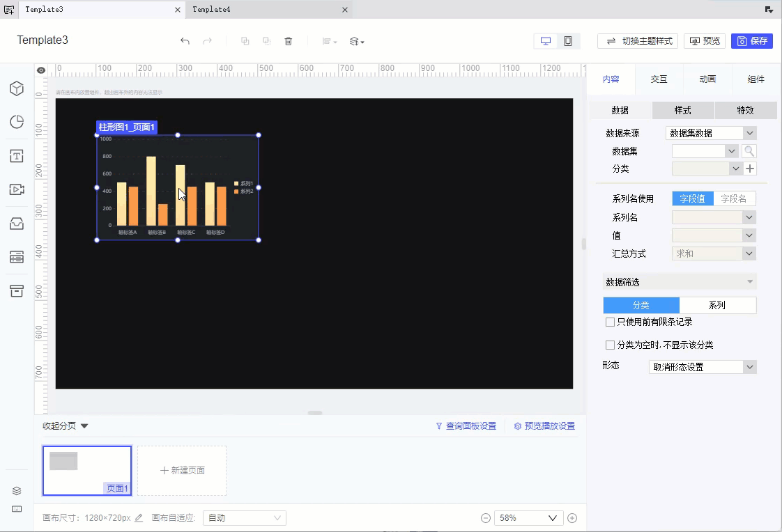Switch to the 交互 tab

pyautogui.click(x=659, y=79)
